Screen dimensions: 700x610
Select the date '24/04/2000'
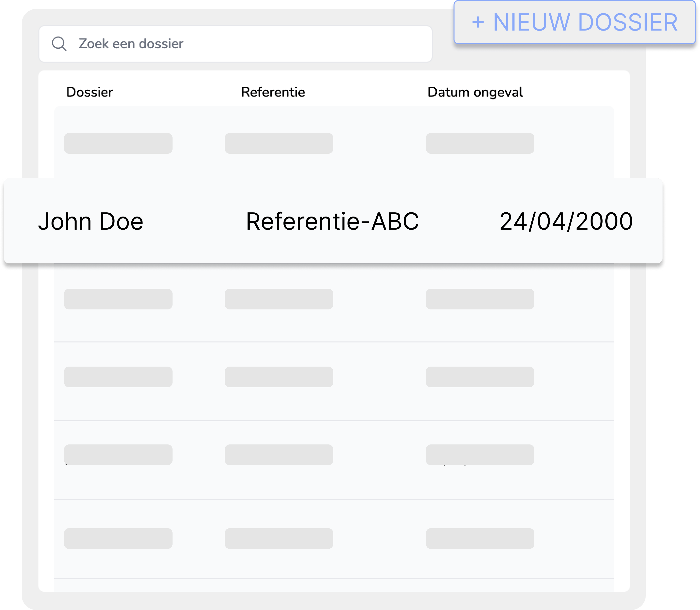click(x=566, y=221)
